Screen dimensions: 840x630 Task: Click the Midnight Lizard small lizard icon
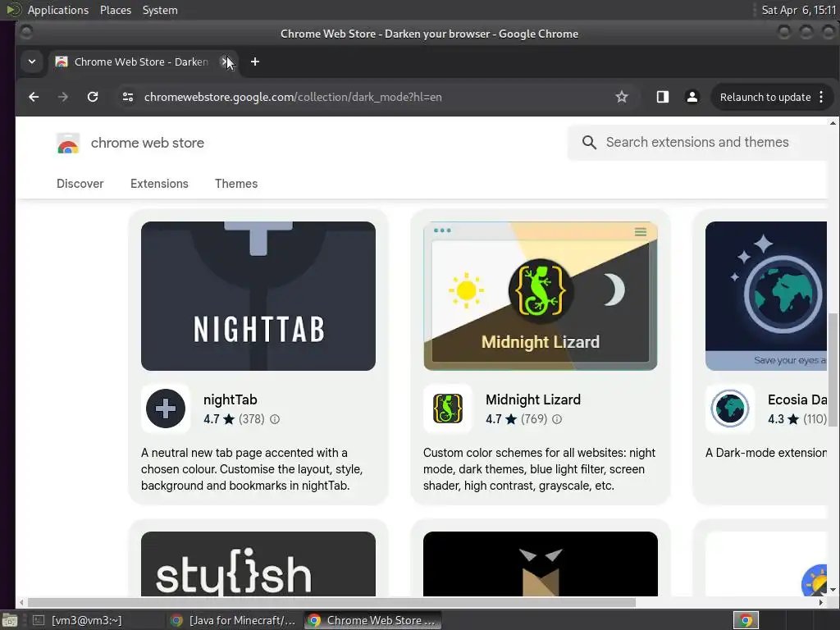point(447,409)
